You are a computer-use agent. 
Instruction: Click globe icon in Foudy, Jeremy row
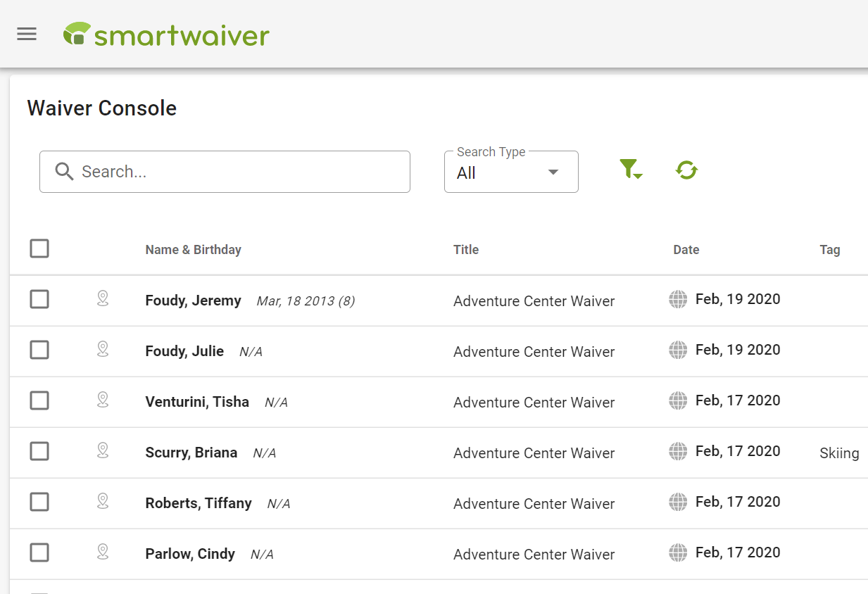coord(678,300)
